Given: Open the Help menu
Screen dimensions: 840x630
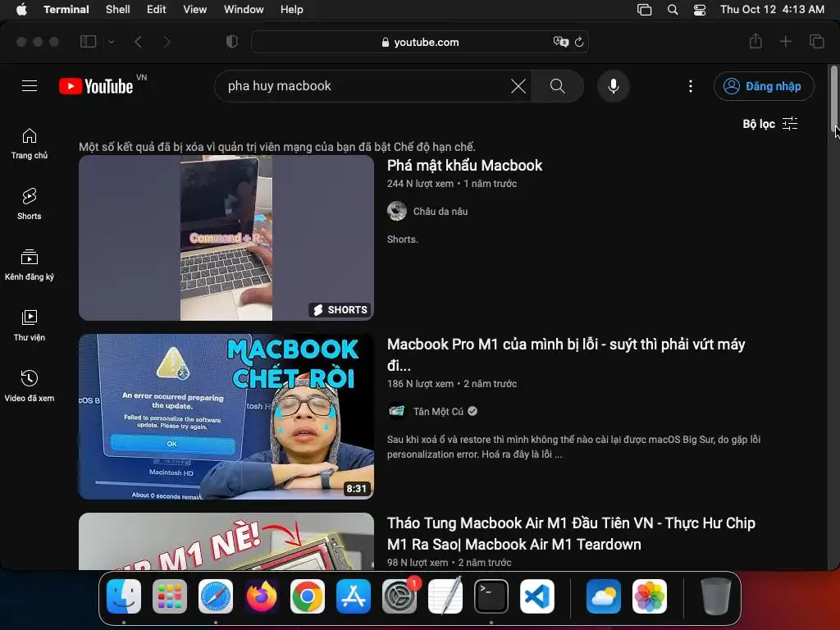Looking at the screenshot, I should [x=292, y=10].
